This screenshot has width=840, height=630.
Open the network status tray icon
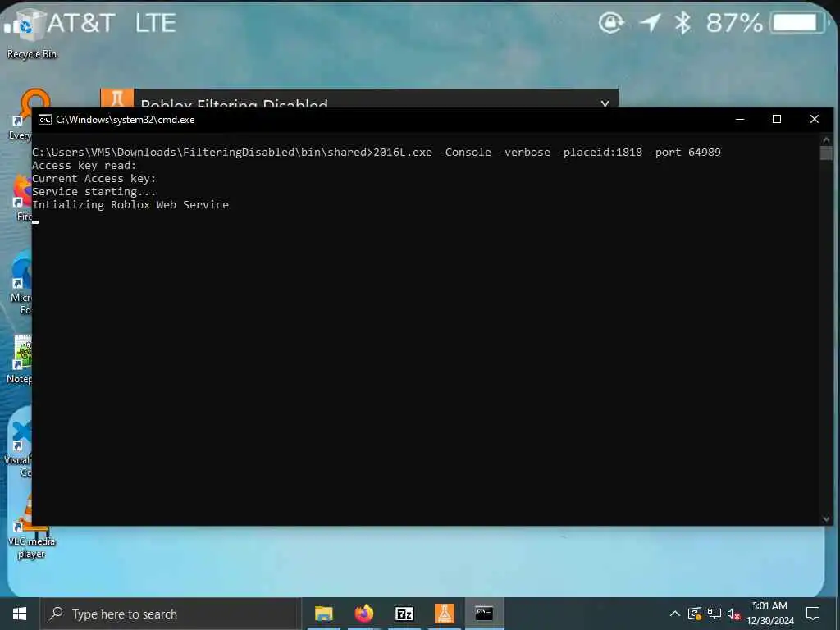714,614
